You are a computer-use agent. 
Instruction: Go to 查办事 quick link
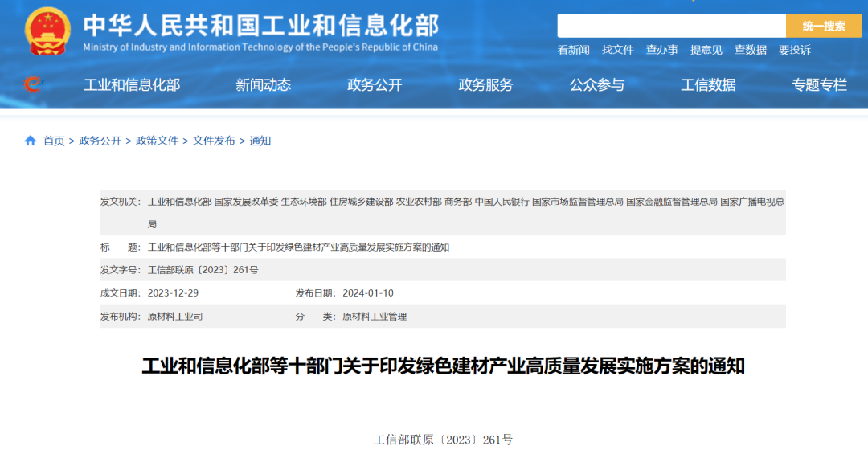click(661, 50)
